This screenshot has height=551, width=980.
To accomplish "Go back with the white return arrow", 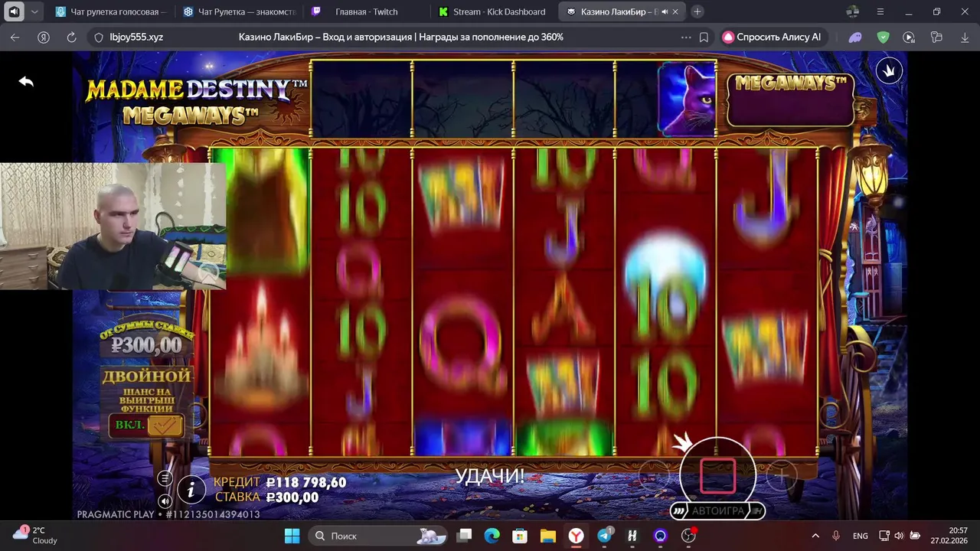I will pos(26,81).
